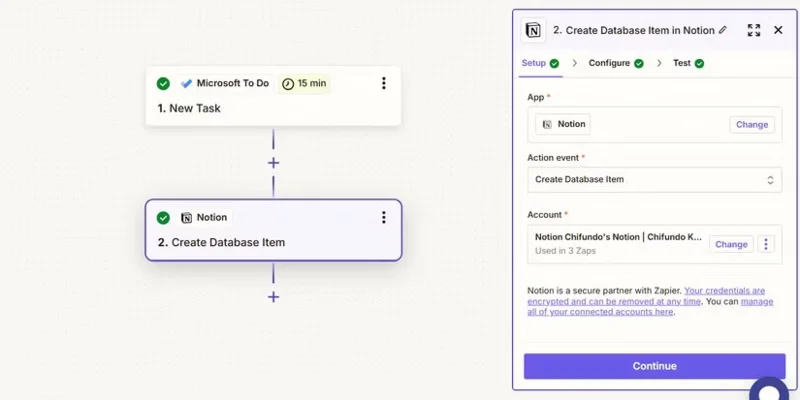
Task: Change the connected Notion account
Action: 731,244
